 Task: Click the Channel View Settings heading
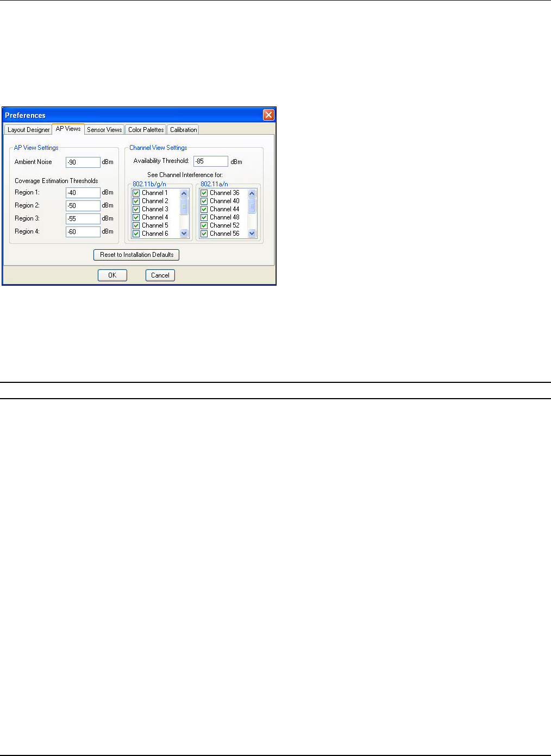[158, 148]
